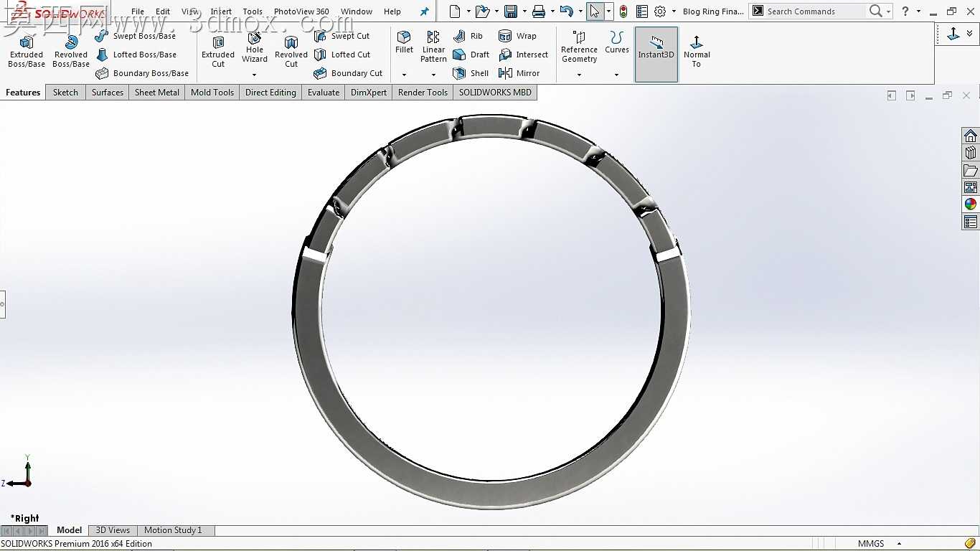Select the Swept Cut tool
The width and height of the screenshot is (980, 551).
(x=341, y=36)
